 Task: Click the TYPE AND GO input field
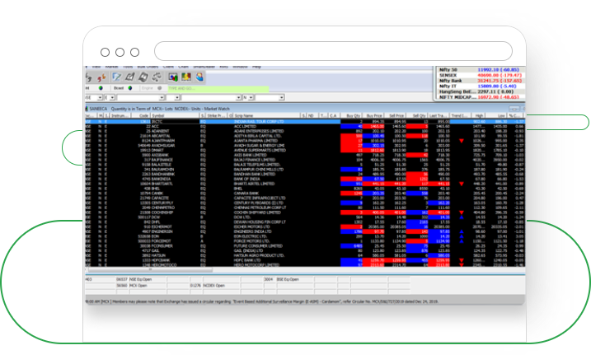click(x=218, y=88)
